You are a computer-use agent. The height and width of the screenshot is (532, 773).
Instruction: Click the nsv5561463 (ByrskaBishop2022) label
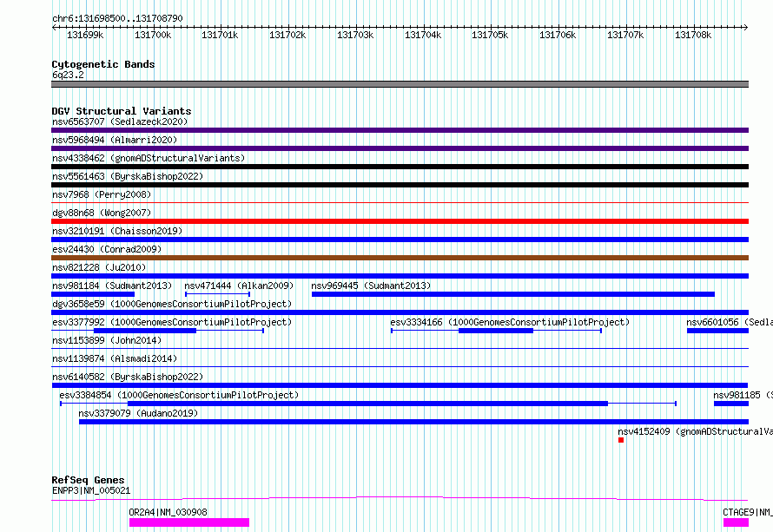click(128, 176)
